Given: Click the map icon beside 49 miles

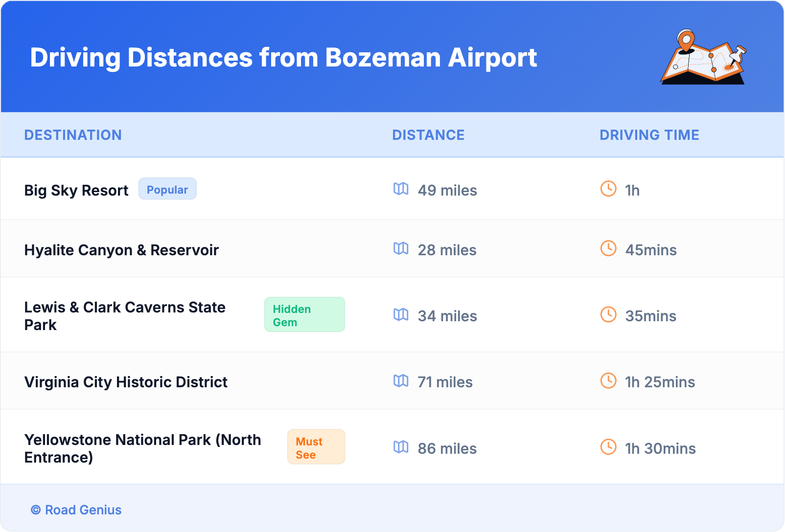Looking at the screenshot, I should pyautogui.click(x=401, y=189).
